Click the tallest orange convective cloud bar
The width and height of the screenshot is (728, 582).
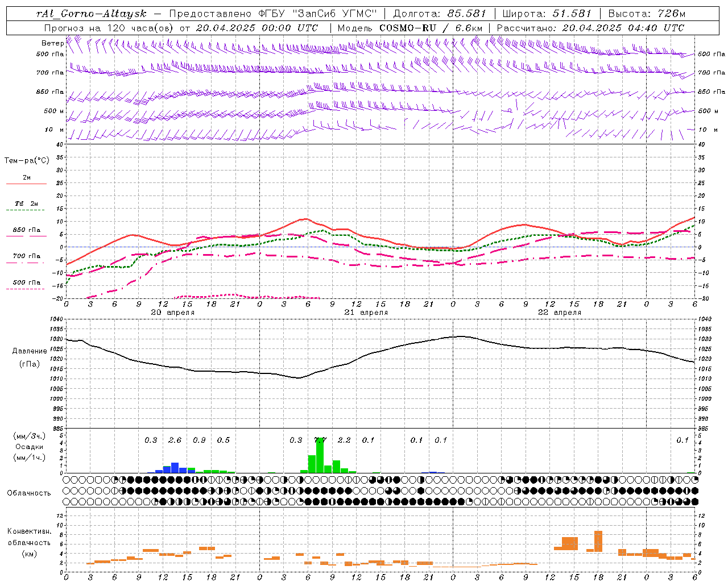[598, 541]
